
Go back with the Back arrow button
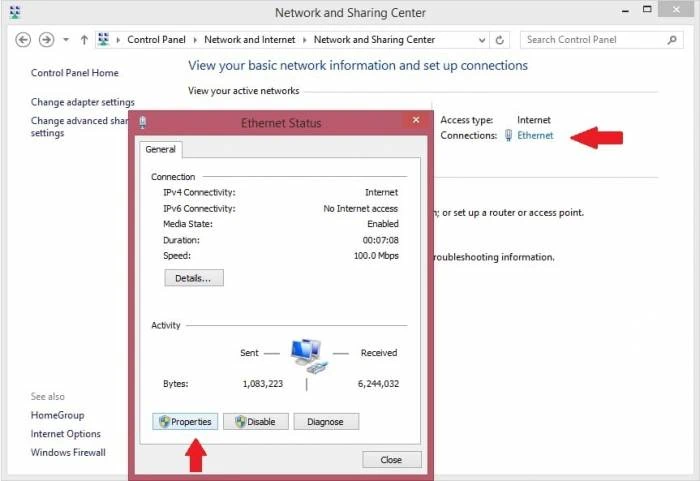tap(23, 40)
